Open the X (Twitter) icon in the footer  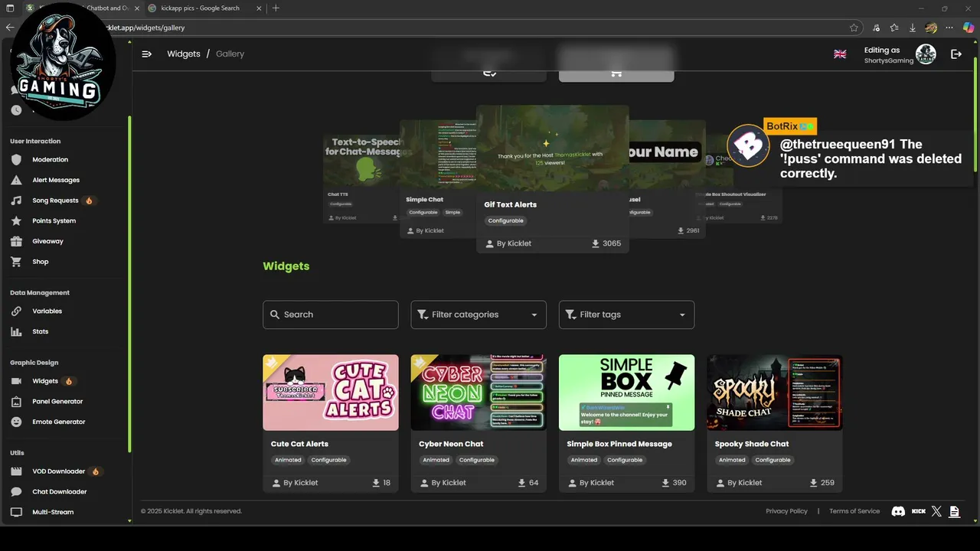pyautogui.click(x=936, y=511)
